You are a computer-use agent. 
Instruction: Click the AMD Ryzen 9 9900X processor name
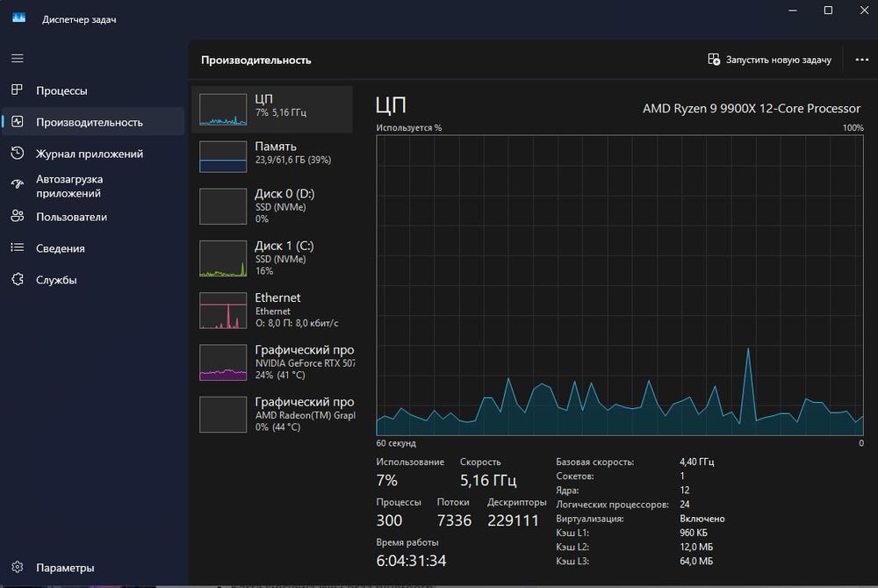752,109
